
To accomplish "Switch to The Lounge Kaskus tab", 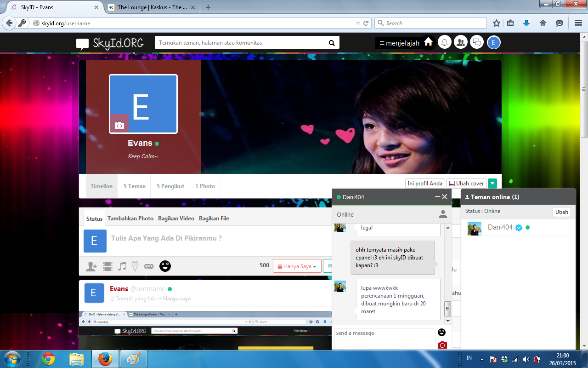I will [x=151, y=7].
